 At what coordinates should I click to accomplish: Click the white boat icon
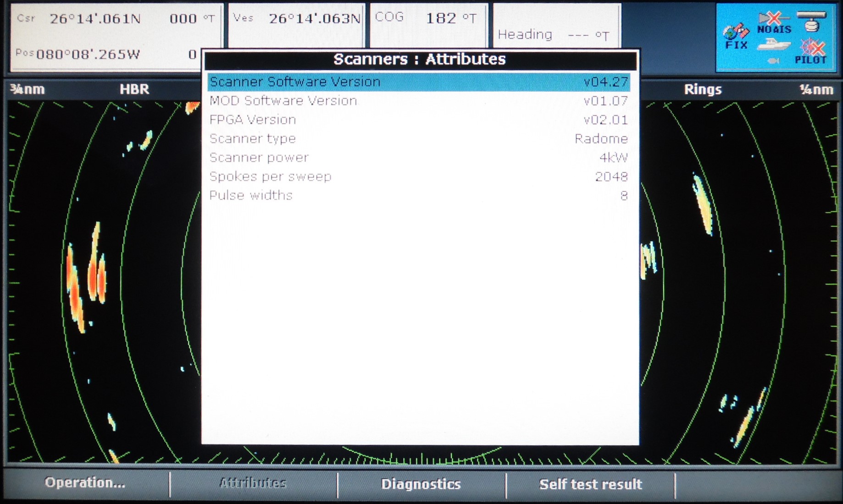[x=774, y=45]
